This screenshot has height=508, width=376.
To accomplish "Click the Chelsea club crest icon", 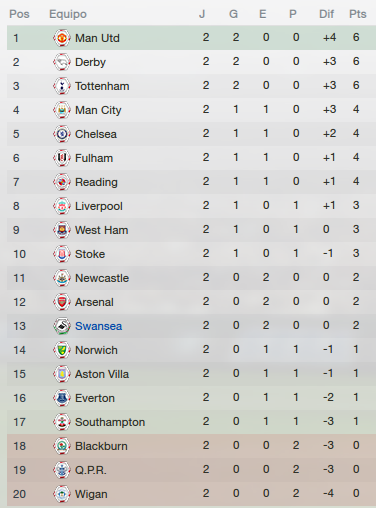I will tap(62, 134).
